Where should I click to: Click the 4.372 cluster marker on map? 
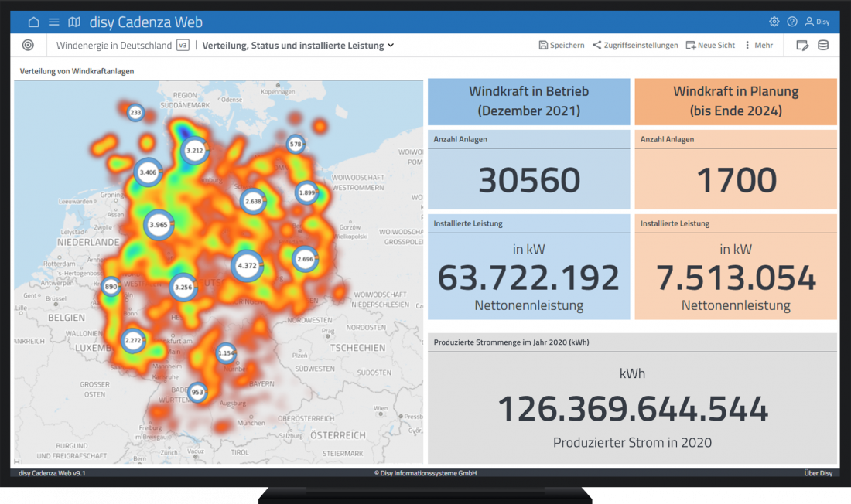tap(247, 266)
